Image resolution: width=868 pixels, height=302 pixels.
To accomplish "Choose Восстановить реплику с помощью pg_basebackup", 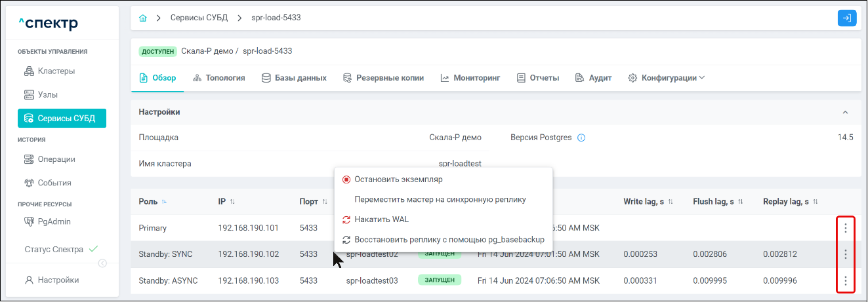I will (x=449, y=240).
